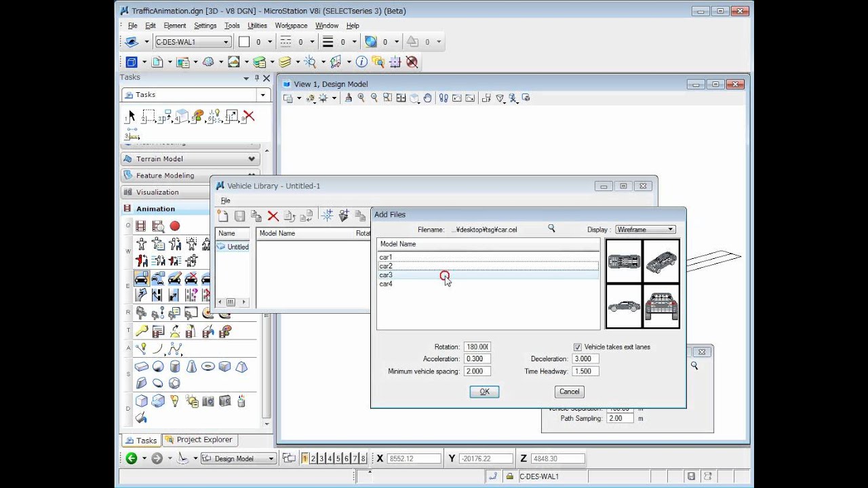Click the Acceleration input field
868x488 pixels.
point(477,359)
